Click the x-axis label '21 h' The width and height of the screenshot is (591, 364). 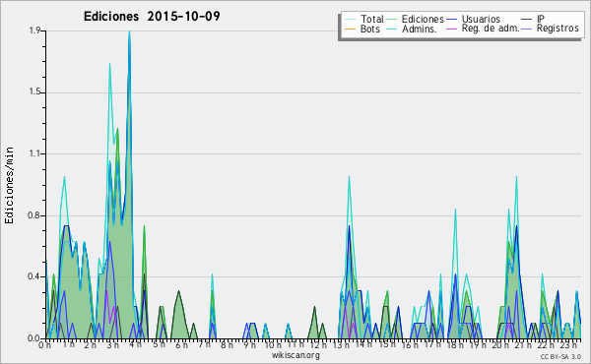point(523,344)
